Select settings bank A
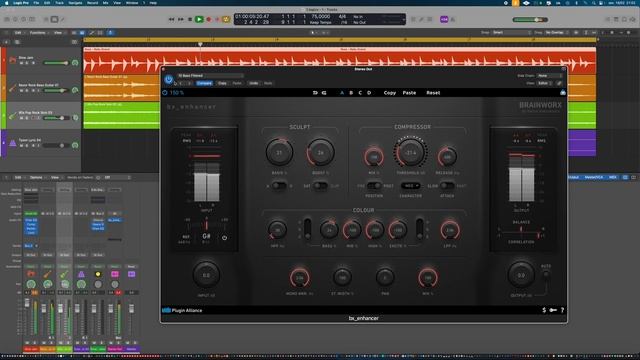The image size is (640, 360). pos(342,93)
